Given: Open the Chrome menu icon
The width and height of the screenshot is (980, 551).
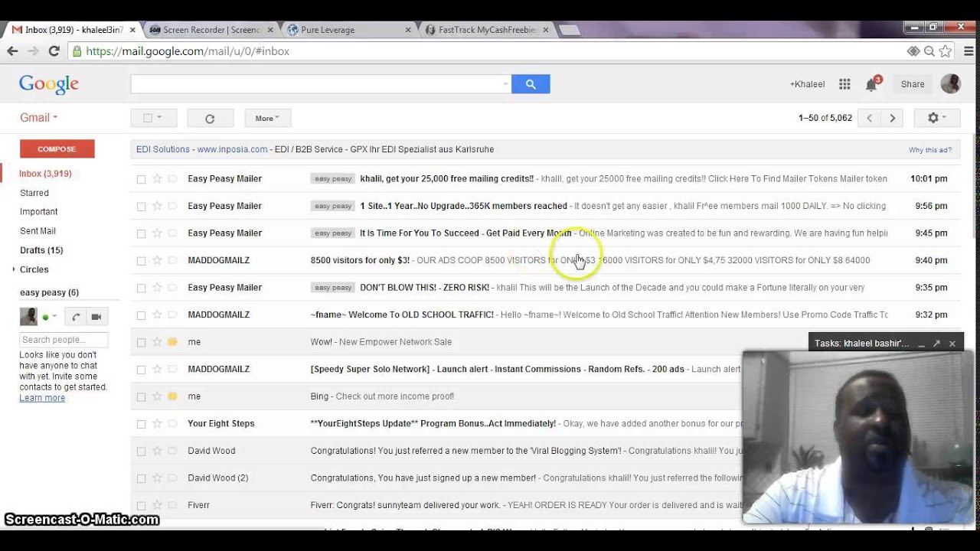Looking at the screenshot, I should coord(969,51).
